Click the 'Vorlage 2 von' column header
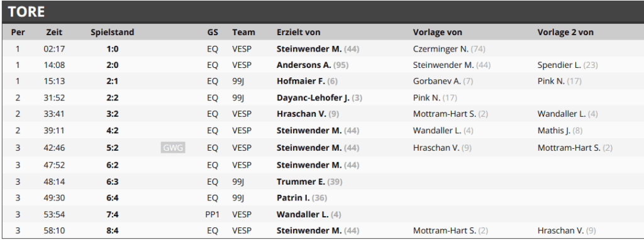Screen dimensions: 644x240 [x=565, y=32]
